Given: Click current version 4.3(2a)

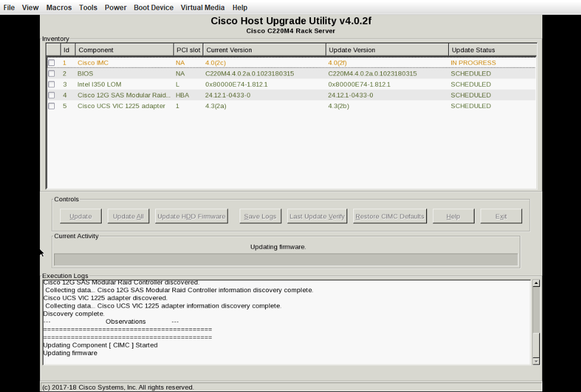Looking at the screenshot, I should 216,106.
